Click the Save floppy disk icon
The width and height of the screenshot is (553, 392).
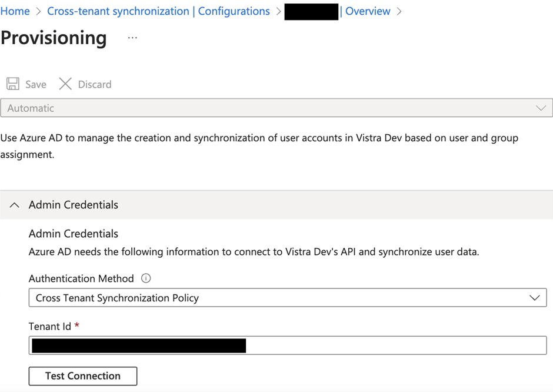pyautogui.click(x=13, y=84)
